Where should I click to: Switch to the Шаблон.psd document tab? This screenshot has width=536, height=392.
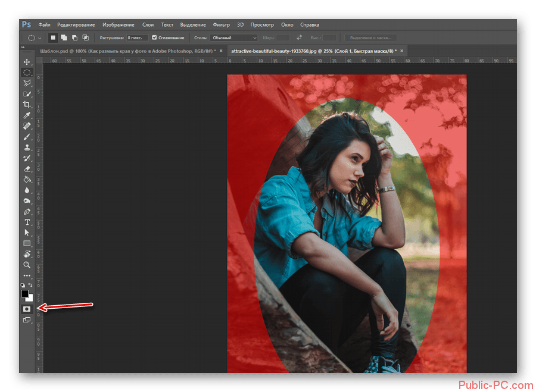(x=128, y=51)
